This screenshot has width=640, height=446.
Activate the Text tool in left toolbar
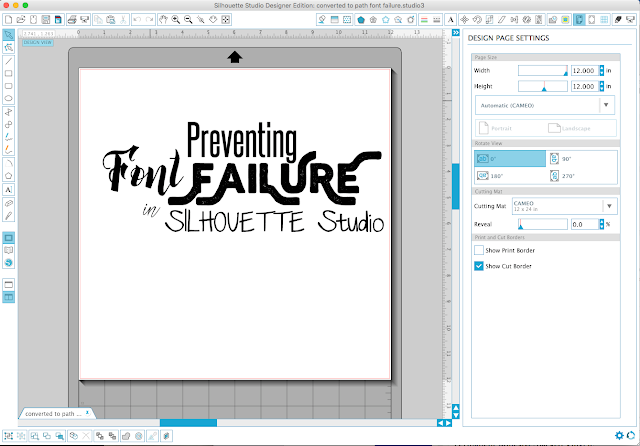tap(9, 190)
